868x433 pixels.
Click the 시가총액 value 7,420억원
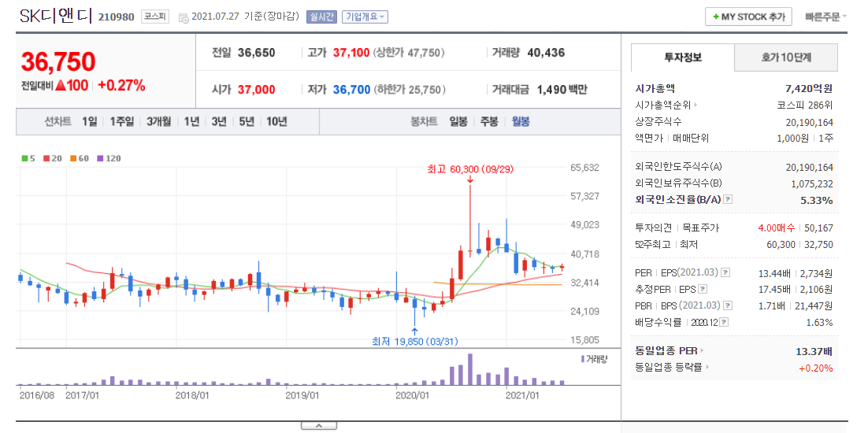(810, 88)
